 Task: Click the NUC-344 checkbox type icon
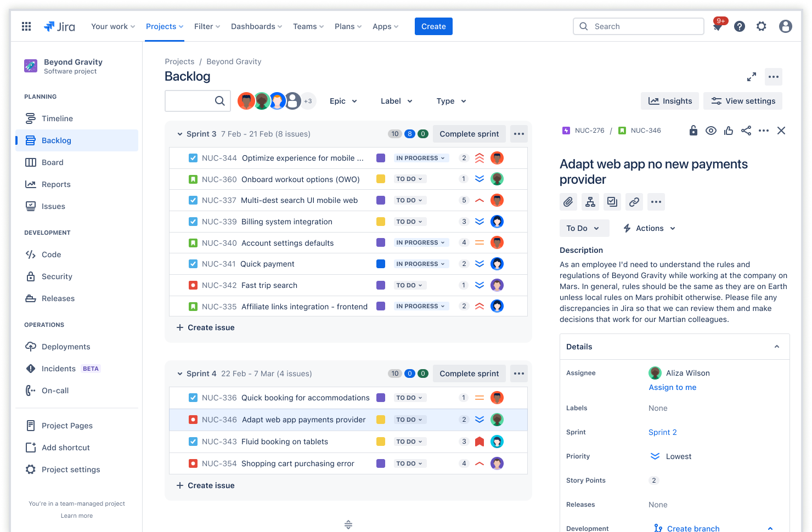tap(193, 157)
